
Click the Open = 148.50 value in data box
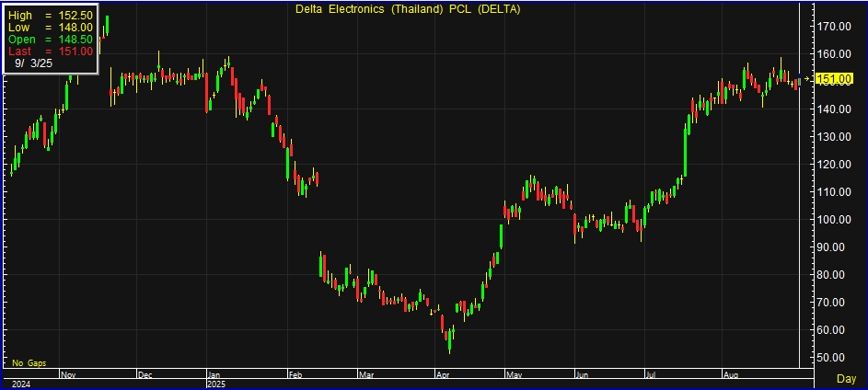pos(75,40)
